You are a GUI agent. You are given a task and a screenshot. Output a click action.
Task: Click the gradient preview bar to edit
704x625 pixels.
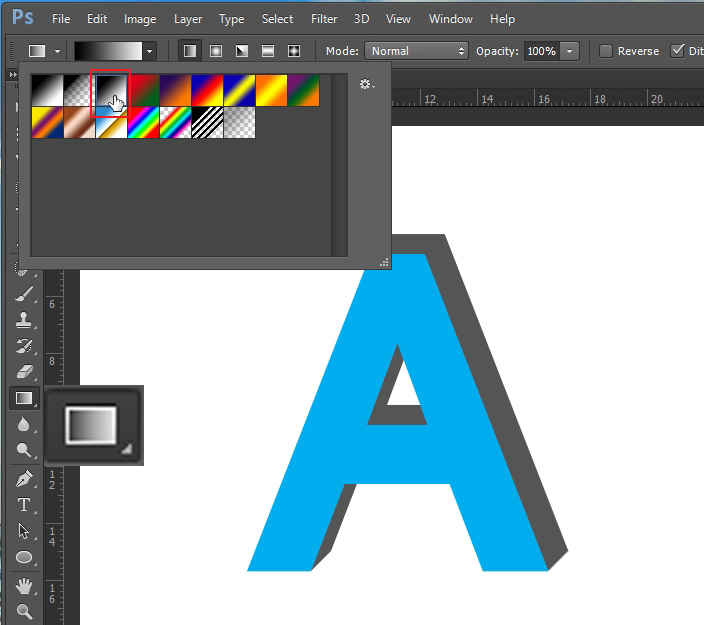108,51
